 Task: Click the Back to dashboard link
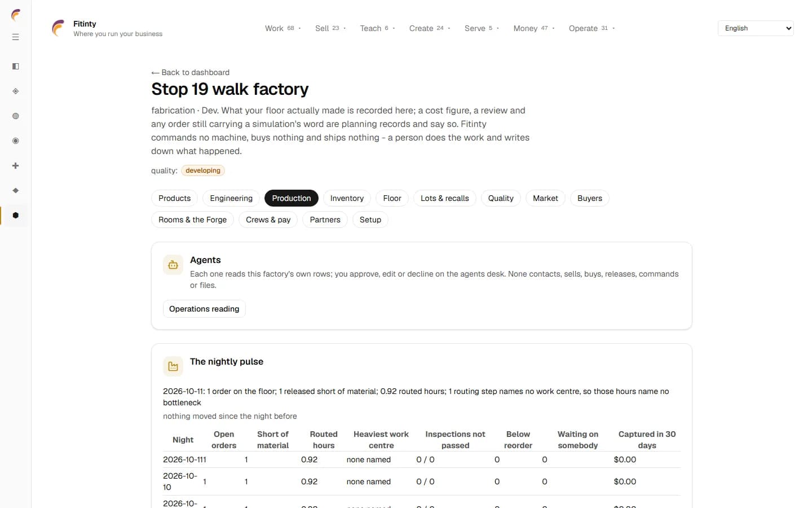coord(191,72)
